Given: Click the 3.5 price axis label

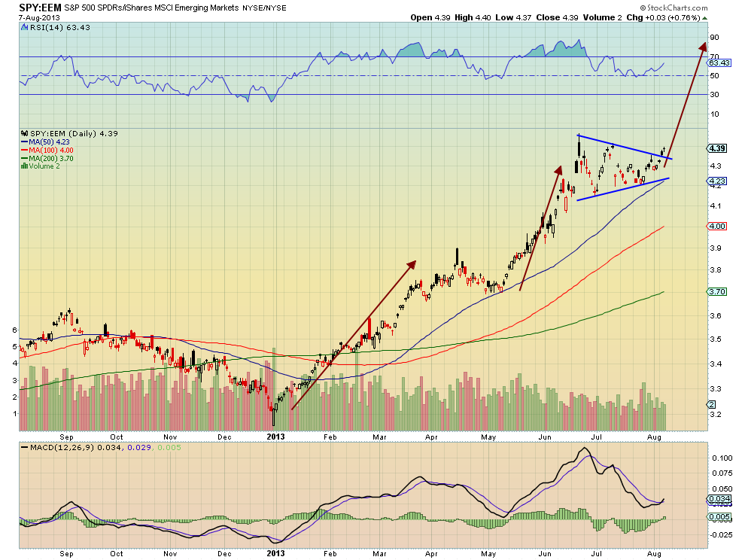Looking at the screenshot, I should pyautogui.click(x=715, y=339).
